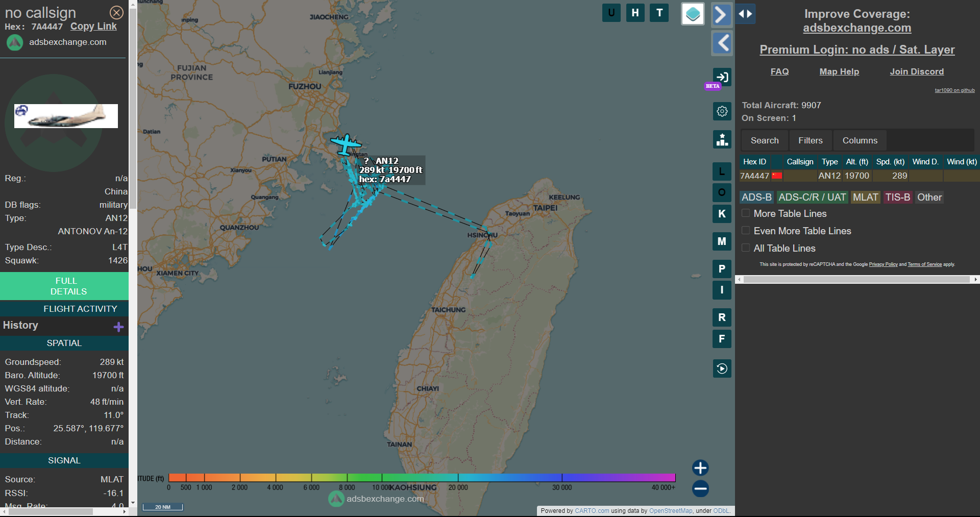Click the F map button
Viewport: 980px width, 517px height.
click(x=722, y=339)
